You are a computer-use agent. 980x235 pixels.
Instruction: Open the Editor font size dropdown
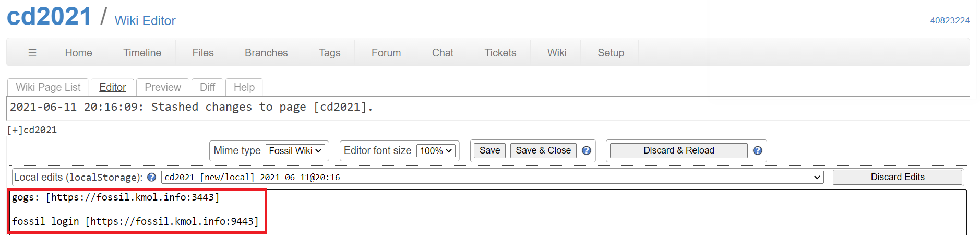436,151
